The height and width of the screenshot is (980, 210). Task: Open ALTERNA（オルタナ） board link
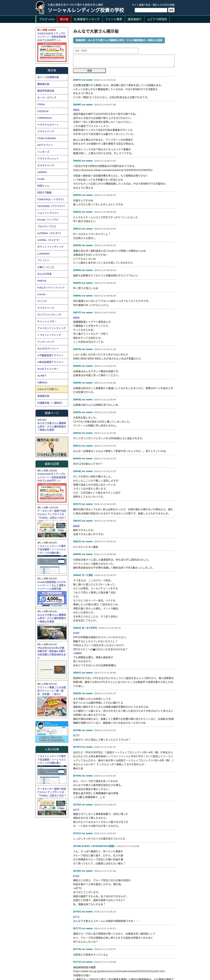52,233
